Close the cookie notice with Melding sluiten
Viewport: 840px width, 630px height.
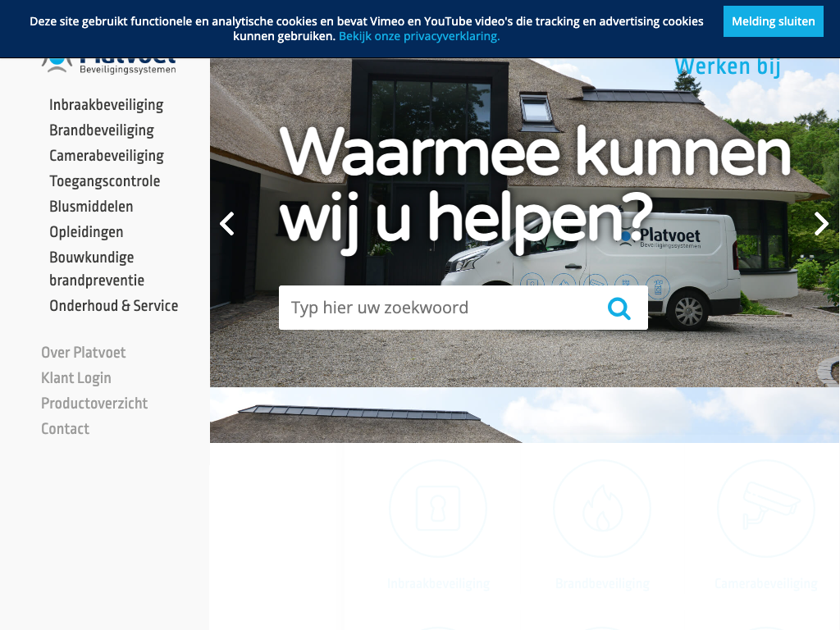pyautogui.click(x=773, y=21)
